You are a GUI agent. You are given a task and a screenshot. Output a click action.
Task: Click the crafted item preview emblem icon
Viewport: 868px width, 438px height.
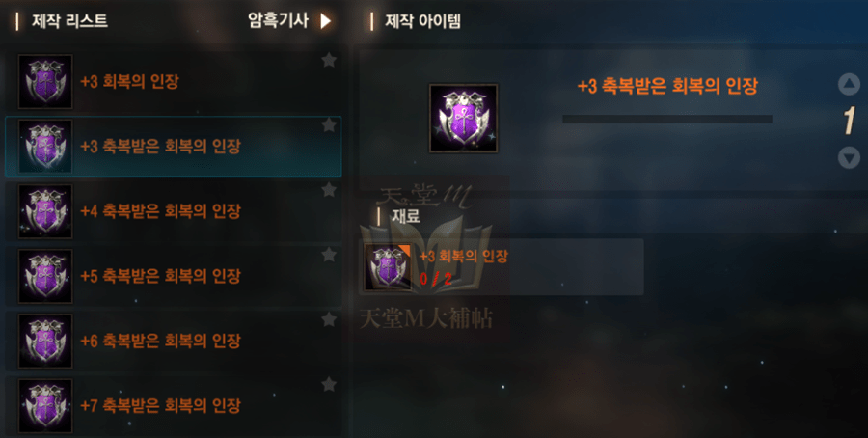coord(463,118)
